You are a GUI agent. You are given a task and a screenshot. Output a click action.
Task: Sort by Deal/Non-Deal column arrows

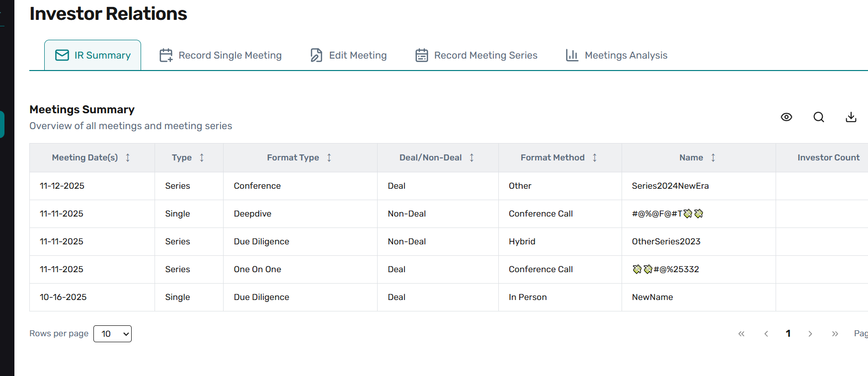[472, 157]
